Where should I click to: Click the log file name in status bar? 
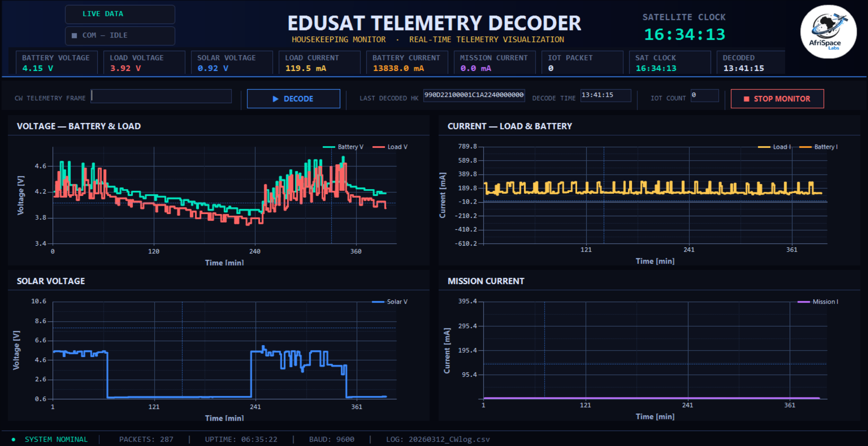click(x=449, y=439)
